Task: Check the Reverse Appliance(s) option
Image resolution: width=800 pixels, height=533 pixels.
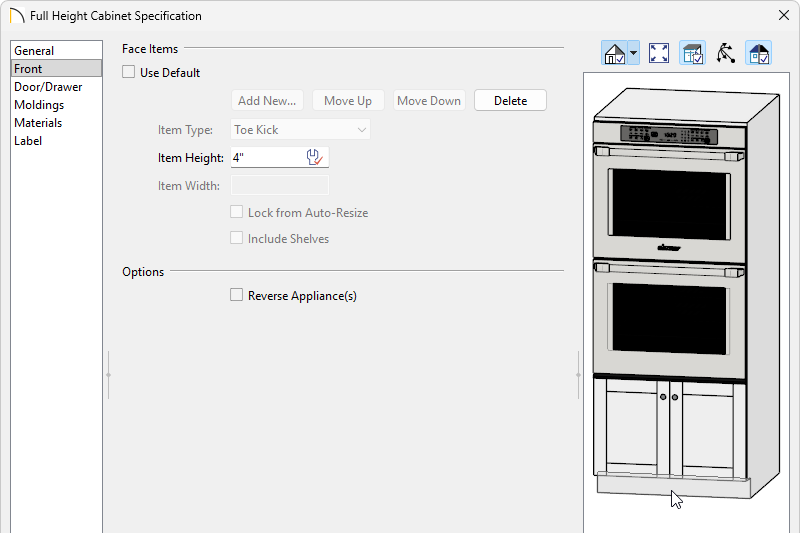Action: click(236, 295)
